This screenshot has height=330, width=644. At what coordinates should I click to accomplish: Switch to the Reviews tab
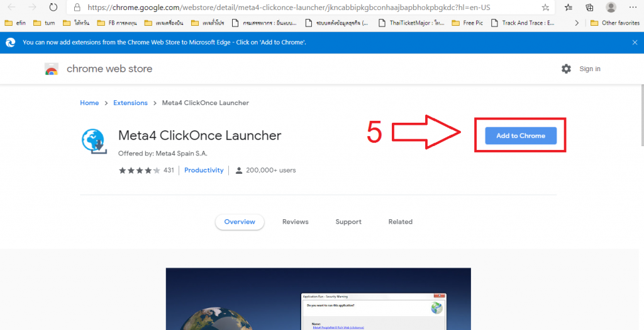coord(296,222)
